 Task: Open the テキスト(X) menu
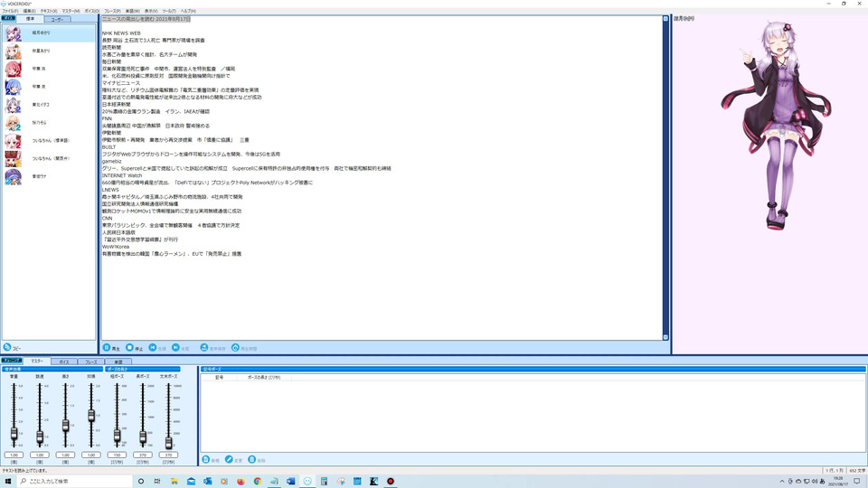49,11
